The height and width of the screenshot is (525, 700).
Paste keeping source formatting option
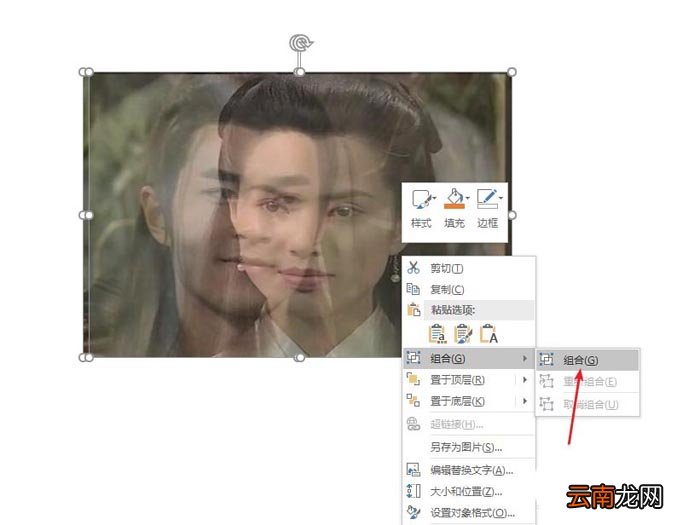463,333
